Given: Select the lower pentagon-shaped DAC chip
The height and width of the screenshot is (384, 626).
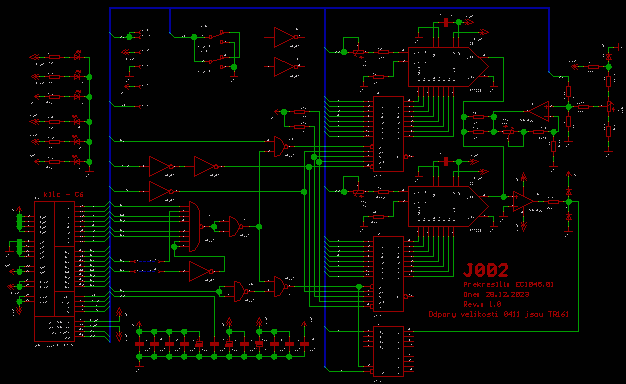Looking at the screenshot, I should pyautogui.click(x=448, y=206).
